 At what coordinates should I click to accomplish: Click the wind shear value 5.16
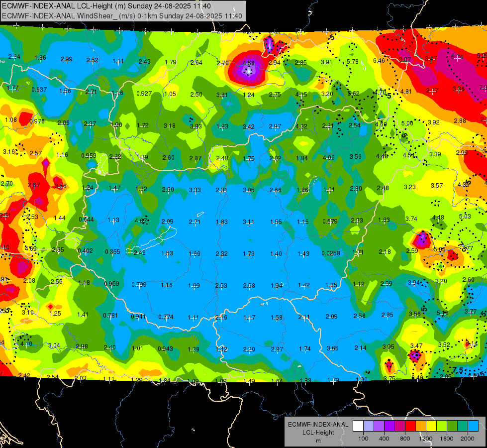click(443, 313)
